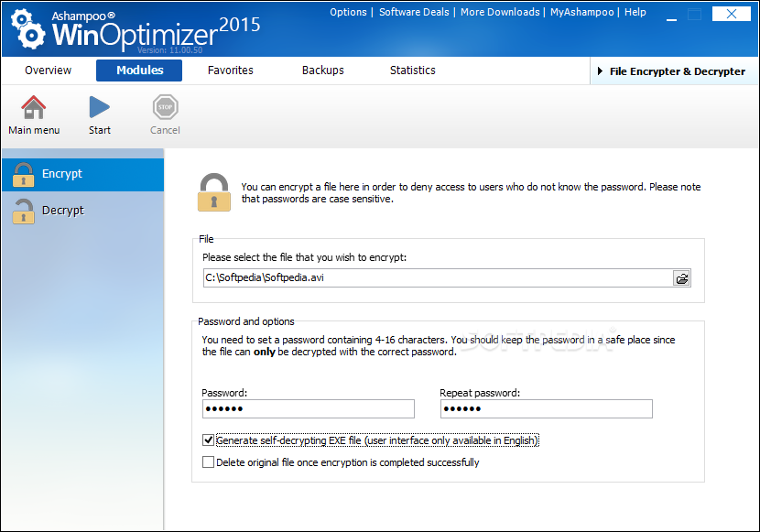
Task: Click the WinOptimizer gears logo
Action: coord(27,29)
